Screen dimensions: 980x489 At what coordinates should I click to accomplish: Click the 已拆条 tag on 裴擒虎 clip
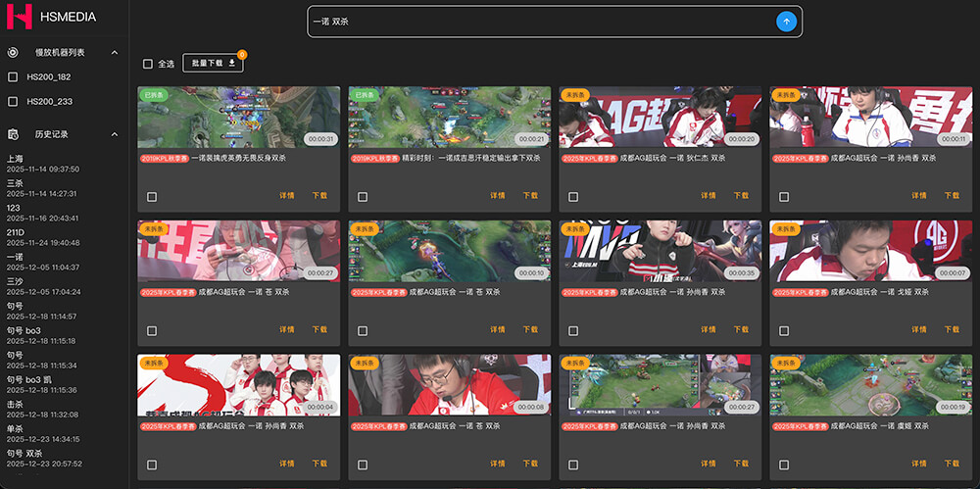[154, 95]
